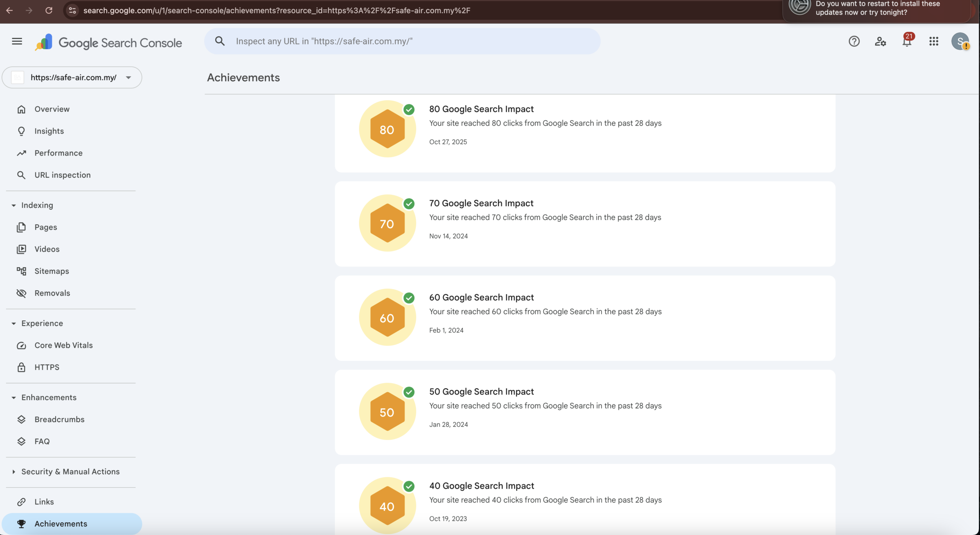The width and height of the screenshot is (980, 535).
Task: Click "80 Google Search Impact" title
Action: [481, 109]
